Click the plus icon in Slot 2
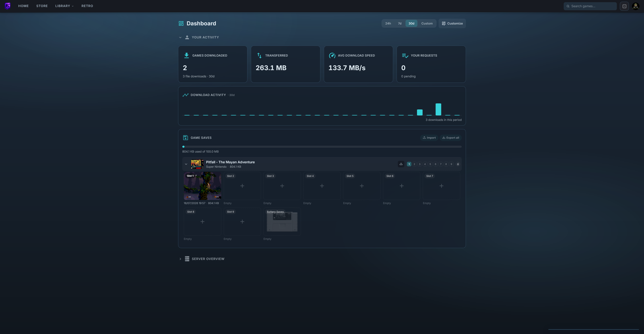The height and width of the screenshot is (334, 644). 242,186
